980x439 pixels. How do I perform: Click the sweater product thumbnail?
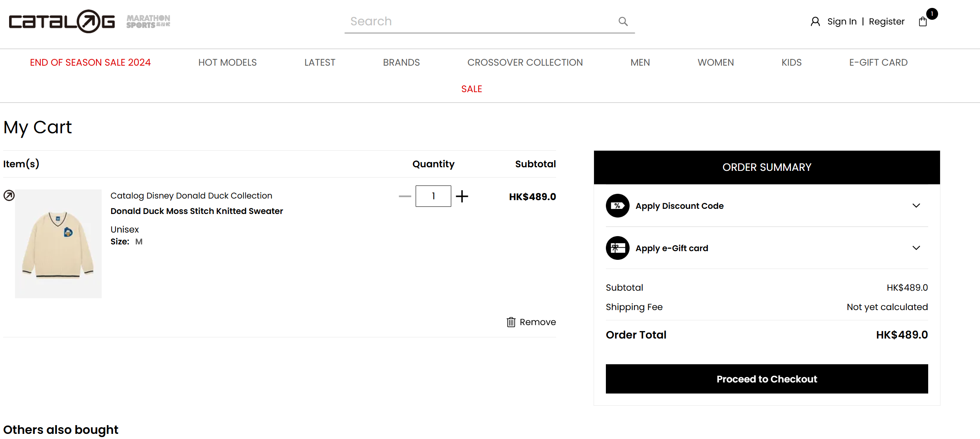pyautogui.click(x=59, y=244)
